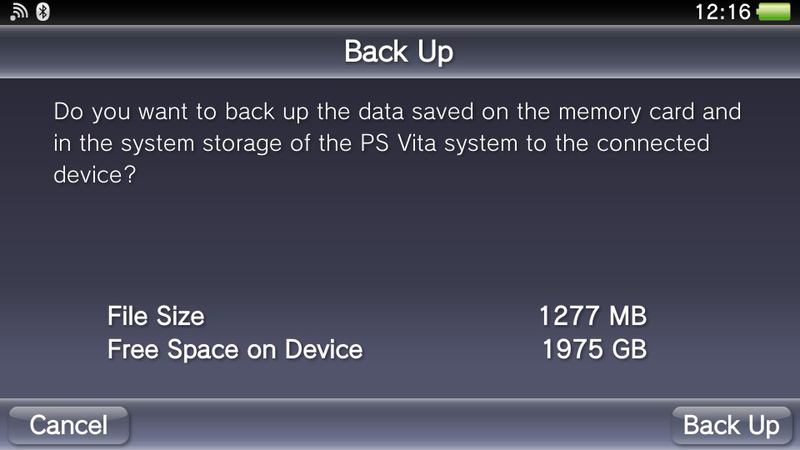The width and height of the screenshot is (800, 450).
Task: Tap the backup confirmation question text
Action: (397, 143)
